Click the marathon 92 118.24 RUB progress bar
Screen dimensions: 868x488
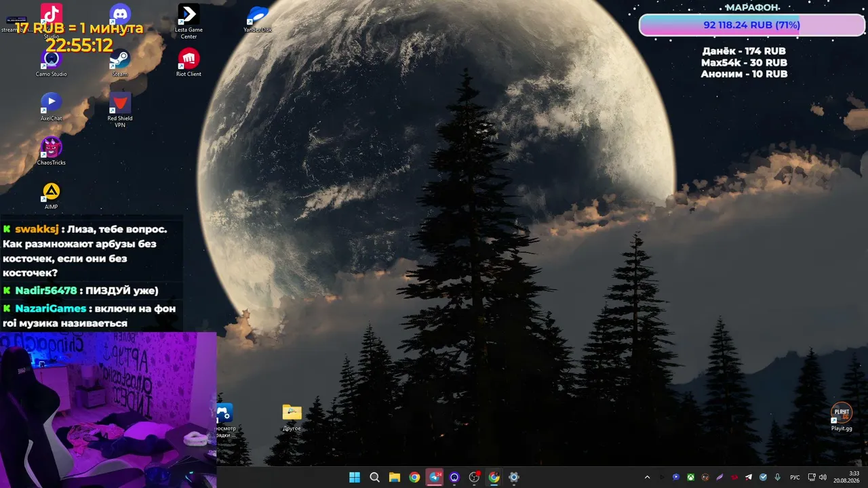pos(752,25)
